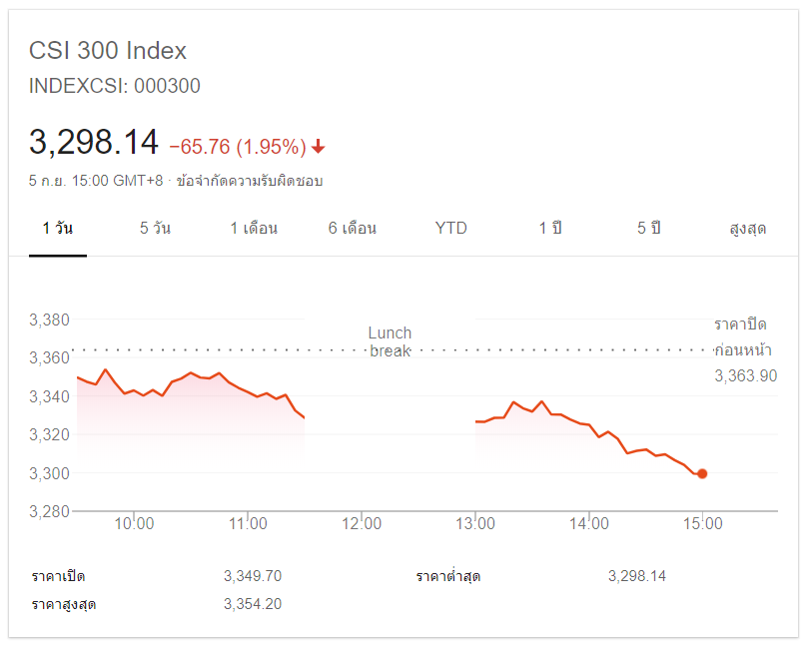This screenshot has width=812, height=653.
Task: Click the red down arrow icon
Action: [319, 147]
